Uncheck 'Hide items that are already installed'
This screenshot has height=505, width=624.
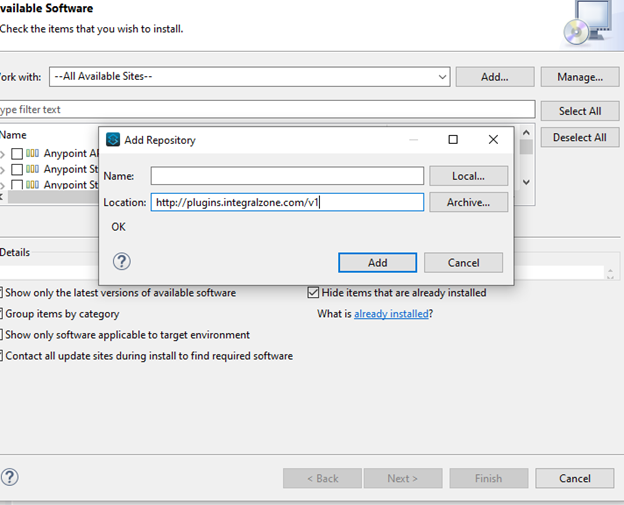pyautogui.click(x=313, y=293)
